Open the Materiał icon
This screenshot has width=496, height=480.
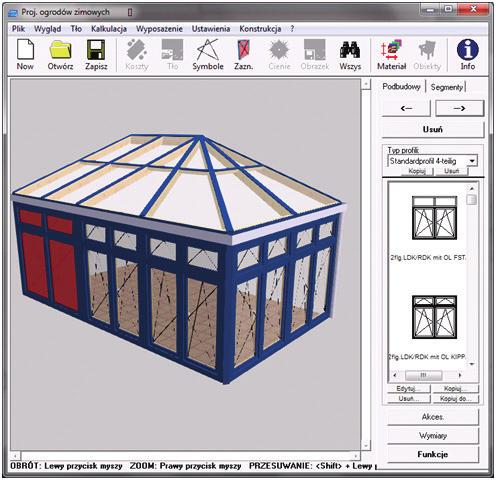tap(392, 54)
